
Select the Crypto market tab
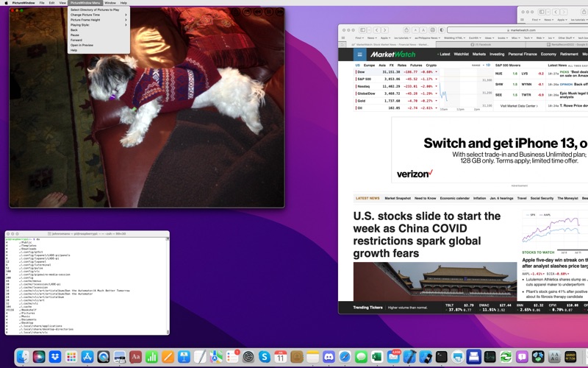pos(431,65)
